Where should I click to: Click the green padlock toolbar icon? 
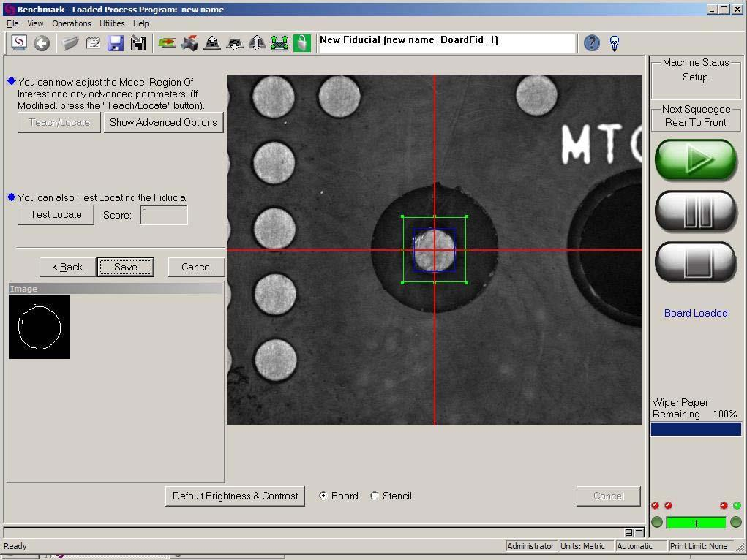(x=302, y=43)
